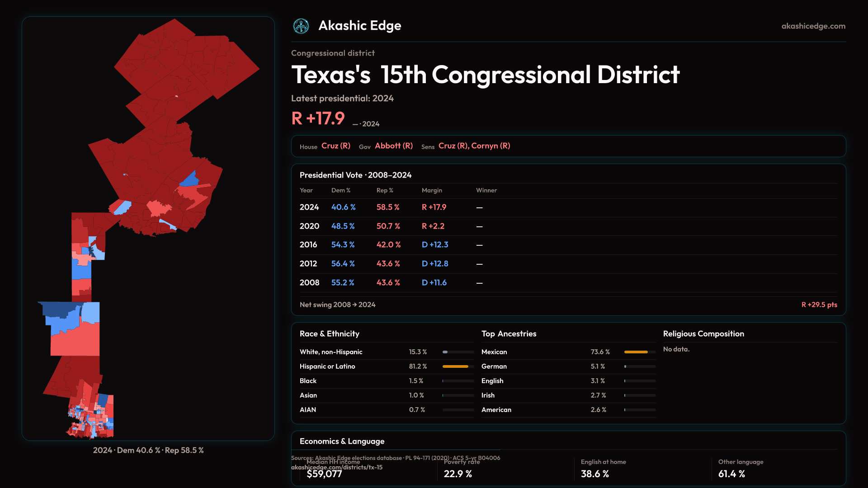Click the R +29.5 pts net swing
Screen dimensions: 868x488
[x=819, y=305]
